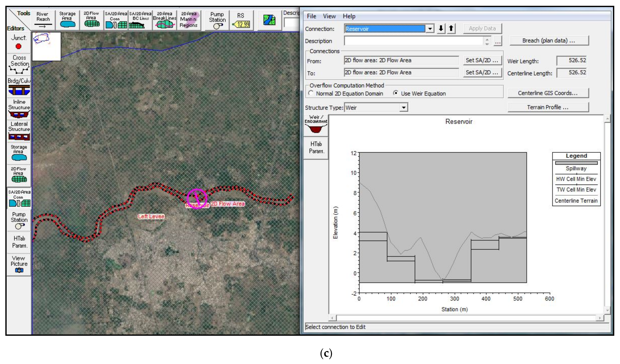
Task: Expand the Structure Type dropdown
Action: (x=403, y=107)
